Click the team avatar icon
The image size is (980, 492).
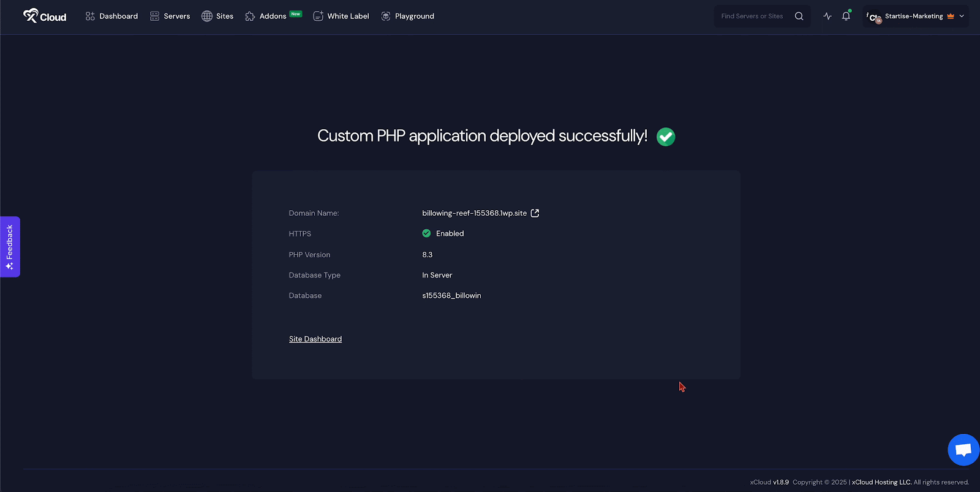[x=875, y=17]
